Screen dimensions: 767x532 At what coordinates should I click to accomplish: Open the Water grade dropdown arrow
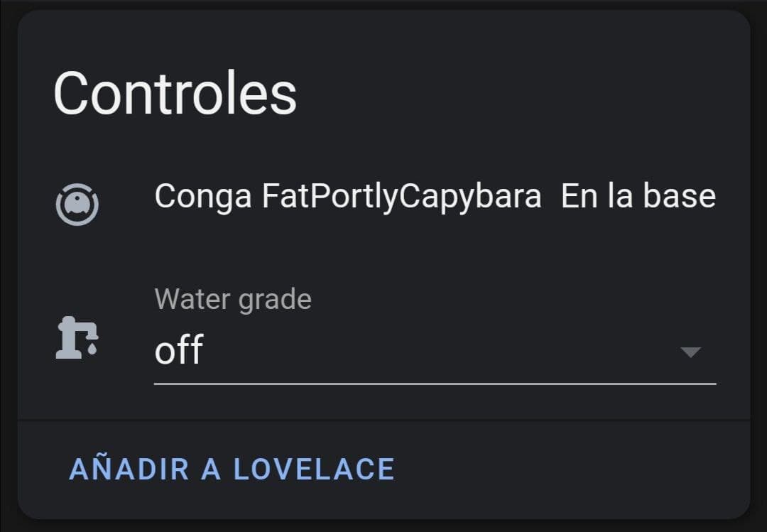pos(690,352)
